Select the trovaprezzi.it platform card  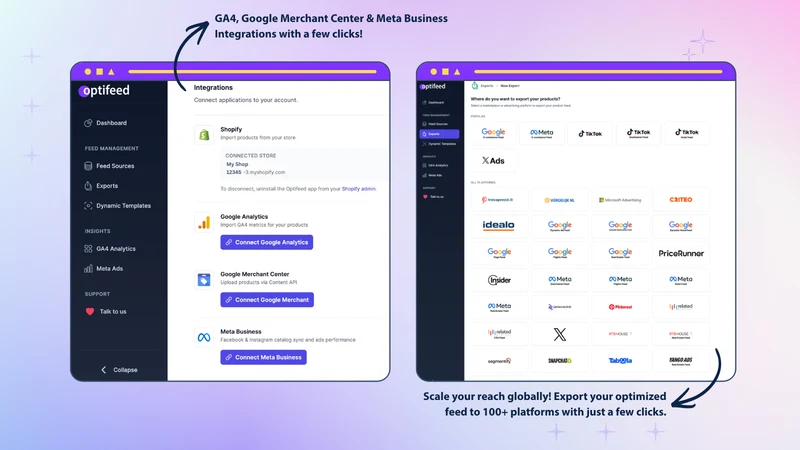tap(499, 200)
